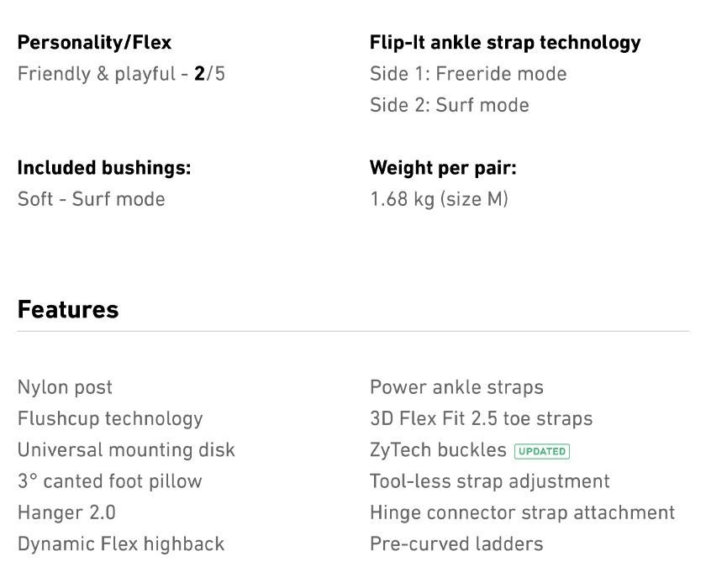This screenshot has height=588, width=706.
Task: Click the Hinge connector strap attachment feature
Action: [522, 512]
